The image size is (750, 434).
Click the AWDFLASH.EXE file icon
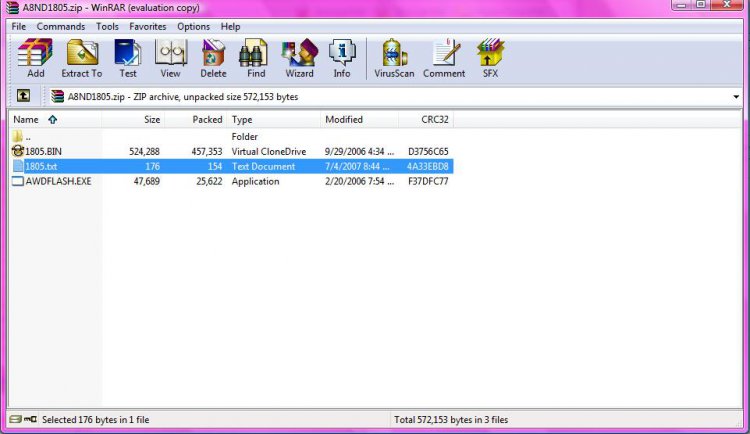click(x=18, y=181)
